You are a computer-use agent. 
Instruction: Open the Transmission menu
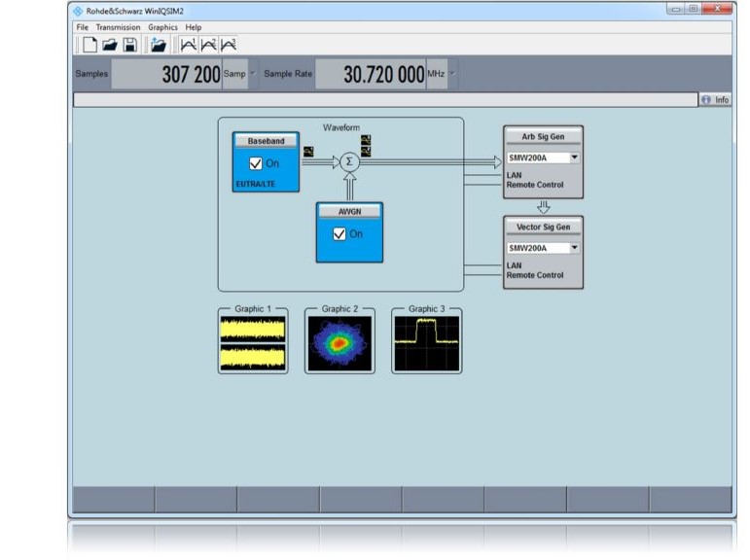pos(118,27)
